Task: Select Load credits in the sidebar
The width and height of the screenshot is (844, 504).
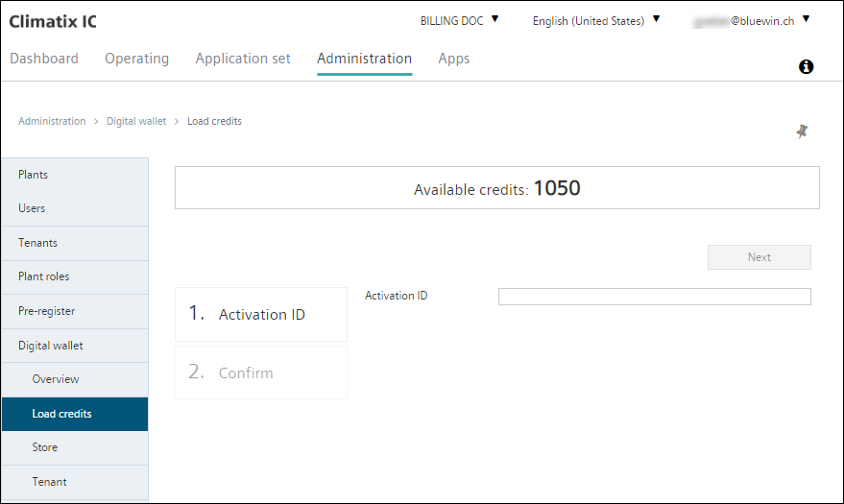Action: tap(75, 414)
